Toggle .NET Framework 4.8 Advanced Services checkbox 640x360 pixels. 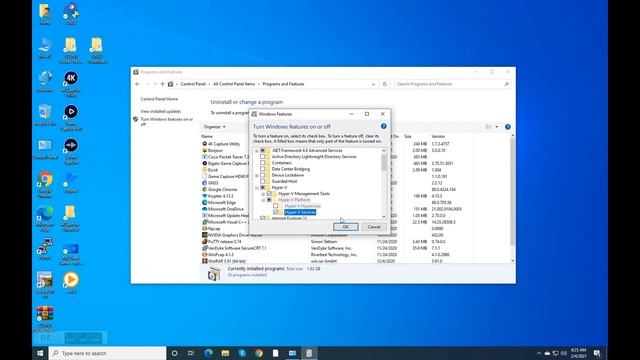(262, 151)
